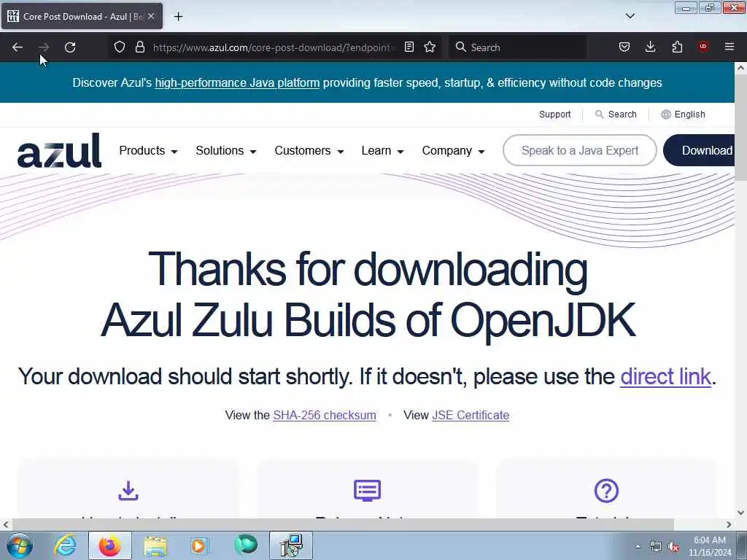Click the horizontal scrollbar thumb
Viewport: 747px width, 560px height.
pos(343,524)
